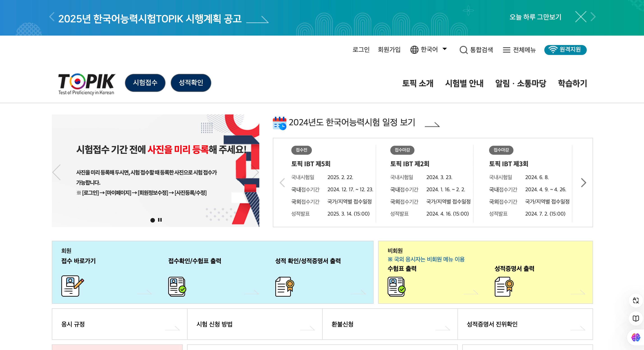Click the 회원가입 link
This screenshot has height=350, width=644.
click(389, 50)
